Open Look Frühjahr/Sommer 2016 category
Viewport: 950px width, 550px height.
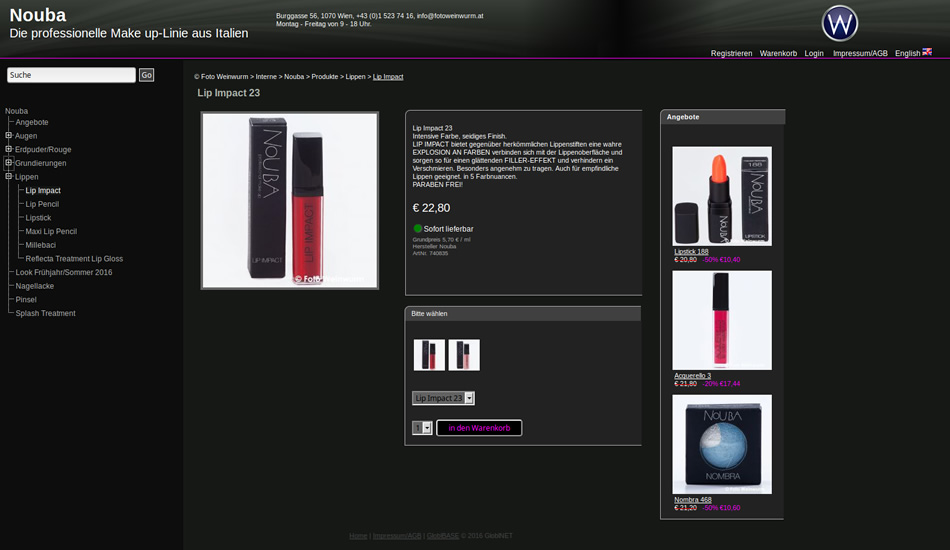point(64,272)
